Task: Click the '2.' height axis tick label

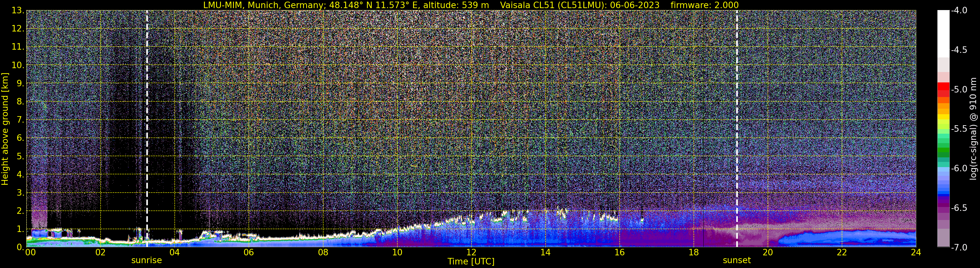Action: (x=20, y=211)
